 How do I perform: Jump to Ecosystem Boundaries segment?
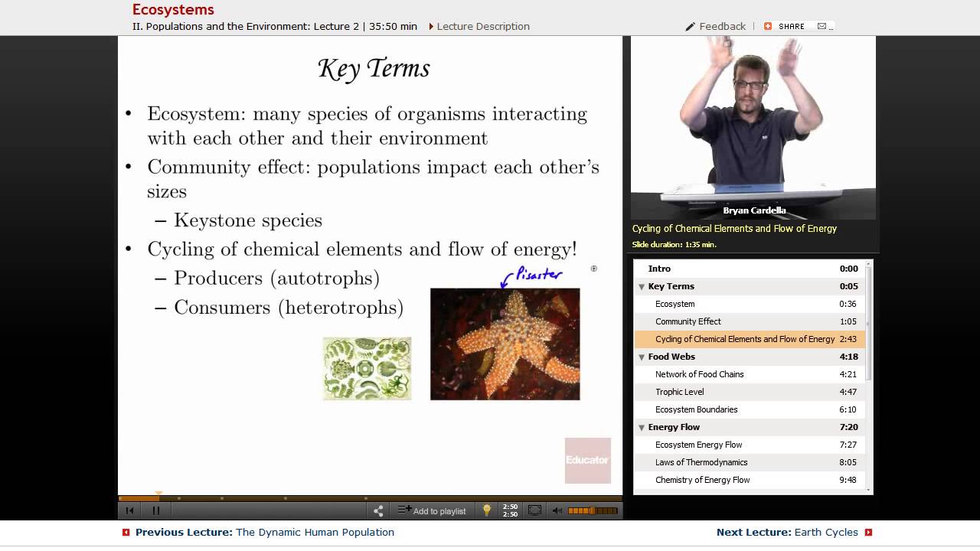tap(750, 409)
